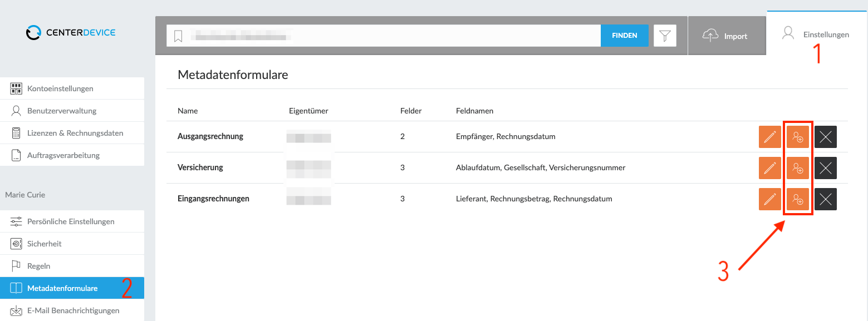Viewport: 868px width, 321px height.
Task: Open Auftragsverarbeitung in sidebar
Action: 72,155
